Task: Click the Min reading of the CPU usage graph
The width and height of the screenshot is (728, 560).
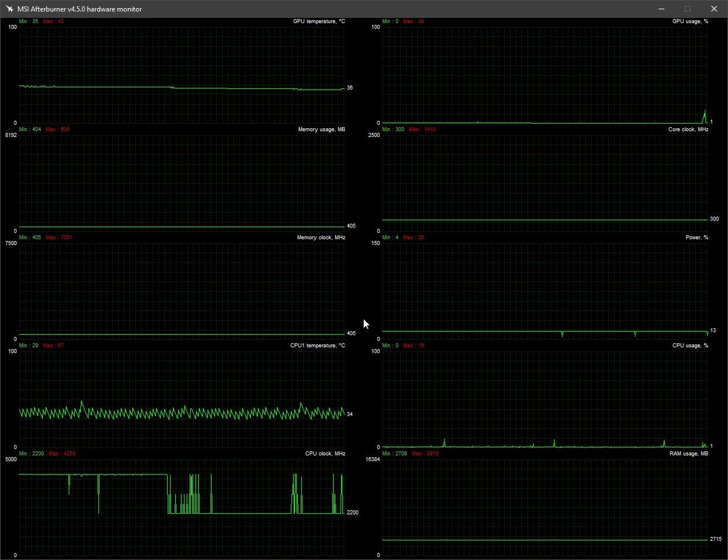Action: pos(390,346)
